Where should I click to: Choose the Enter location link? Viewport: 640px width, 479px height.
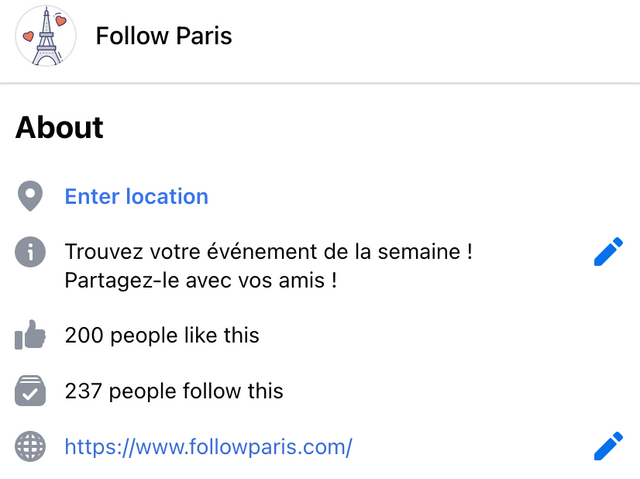coord(136,196)
